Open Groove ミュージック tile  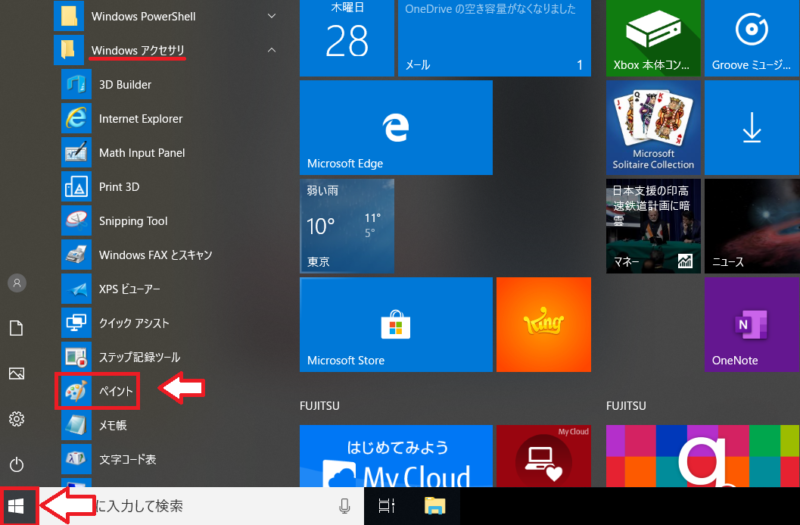pos(752,38)
